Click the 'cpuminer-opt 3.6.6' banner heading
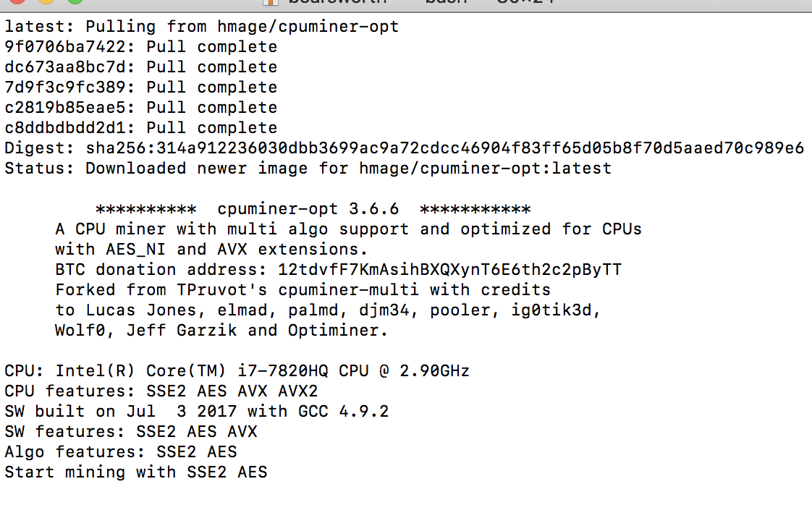 tap(308, 209)
